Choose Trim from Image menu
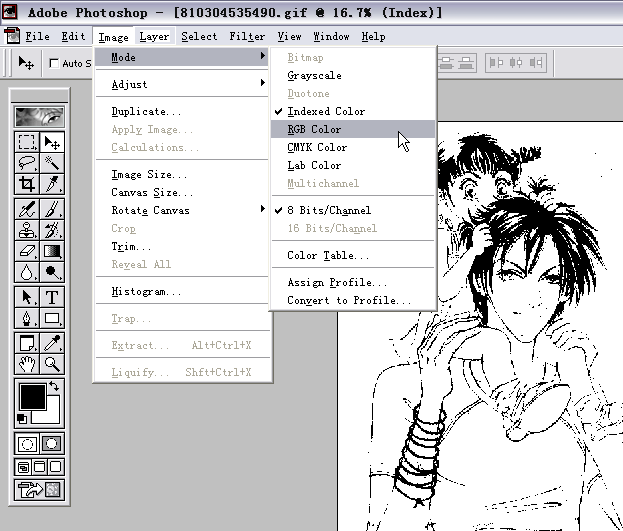Viewport: 623px width, 531px height. pos(182,246)
